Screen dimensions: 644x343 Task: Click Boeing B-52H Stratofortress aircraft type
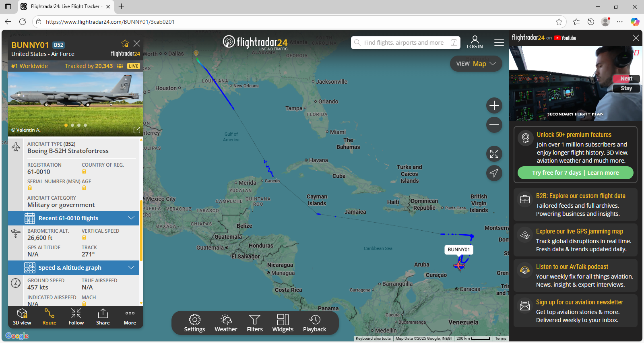point(68,151)
